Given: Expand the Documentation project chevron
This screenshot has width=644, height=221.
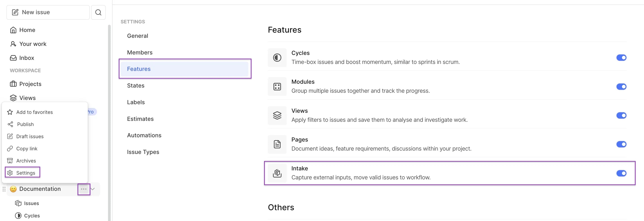Looking at the screenshot, I should click(x=92, y=189).
